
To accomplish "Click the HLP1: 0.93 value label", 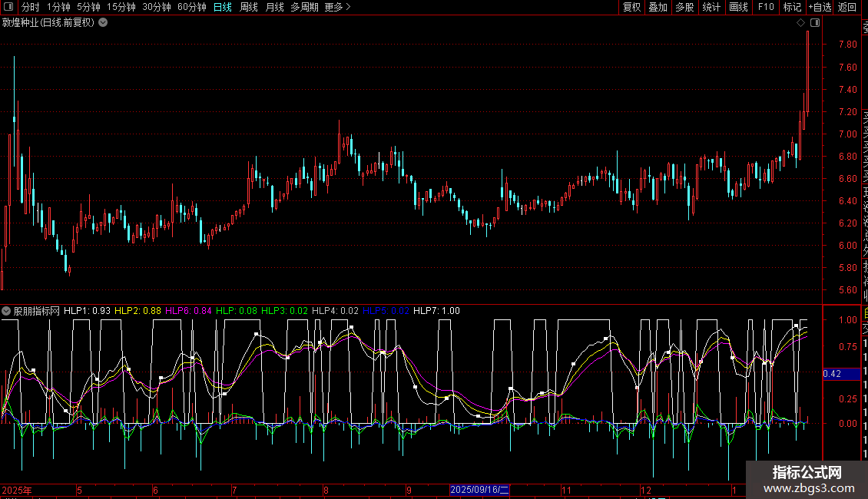I will point(87,311).
